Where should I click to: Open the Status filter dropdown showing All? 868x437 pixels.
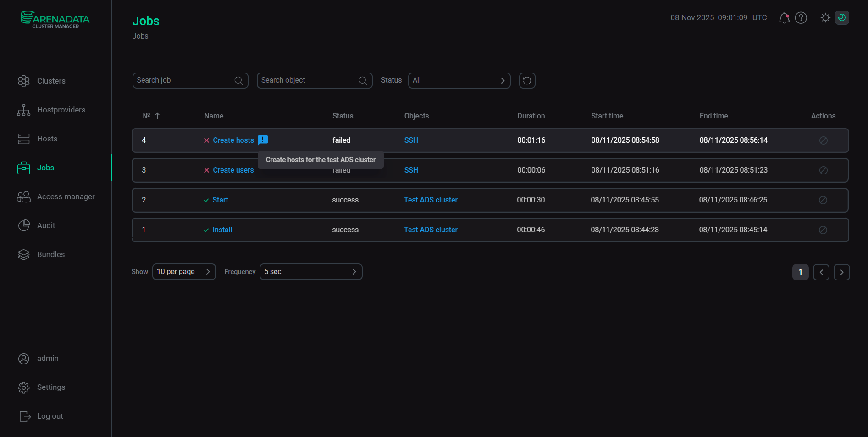pyautogui.click(x=459, y=80)
